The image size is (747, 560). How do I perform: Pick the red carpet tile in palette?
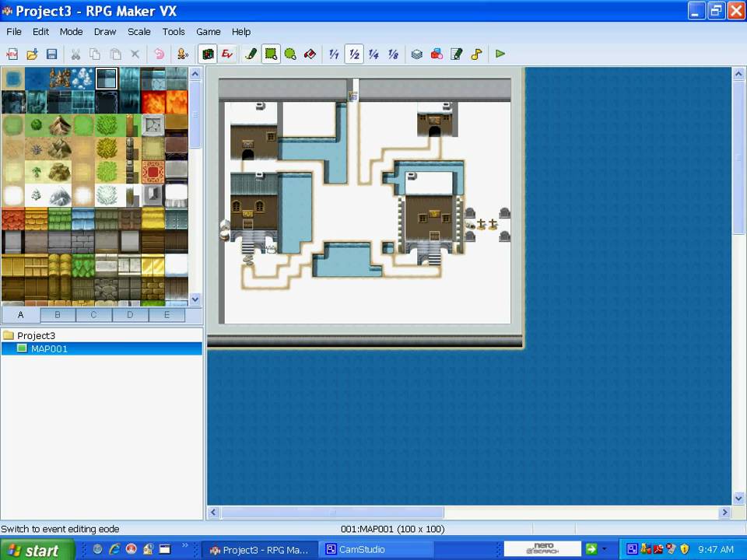pyautogui.click(x=153, y=173)
